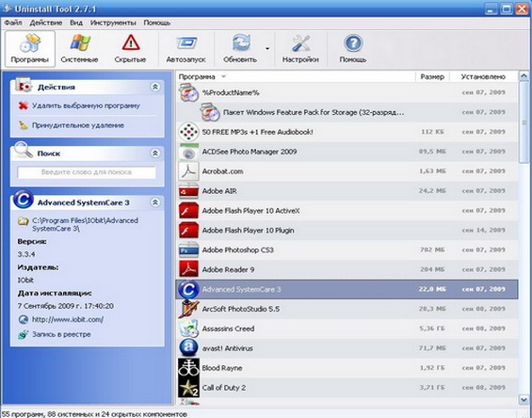Show Скрытые hidden components
Screen dimensions: 532x418
click(x=130, y=49)
